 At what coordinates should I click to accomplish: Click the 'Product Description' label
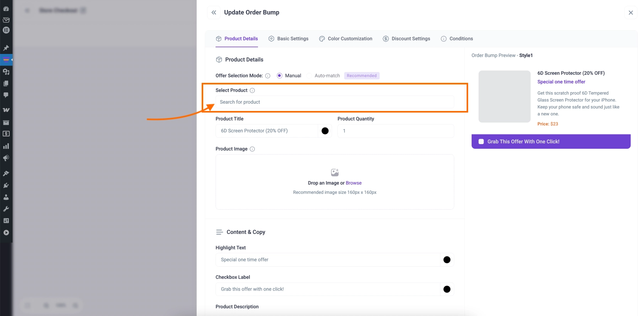click(237, 307)
